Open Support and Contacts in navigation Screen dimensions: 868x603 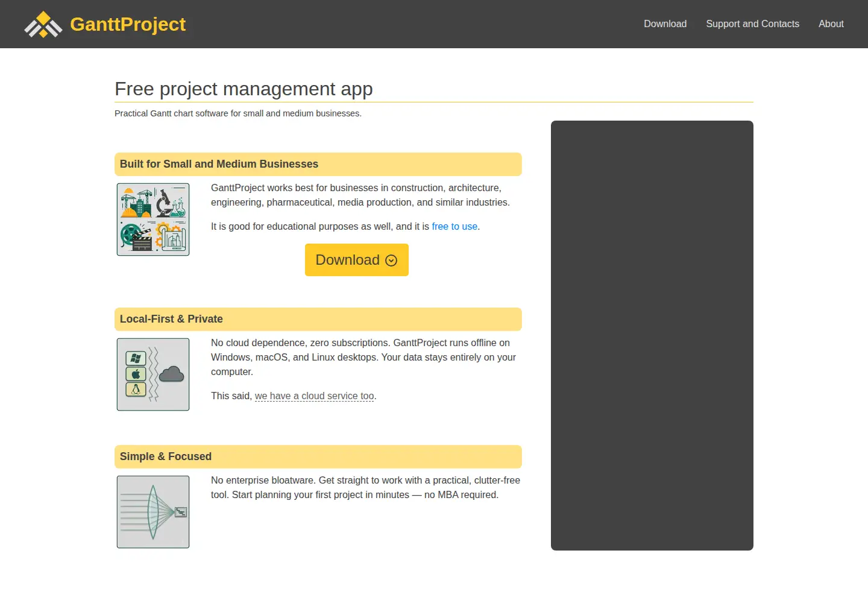tap(752, 24)
